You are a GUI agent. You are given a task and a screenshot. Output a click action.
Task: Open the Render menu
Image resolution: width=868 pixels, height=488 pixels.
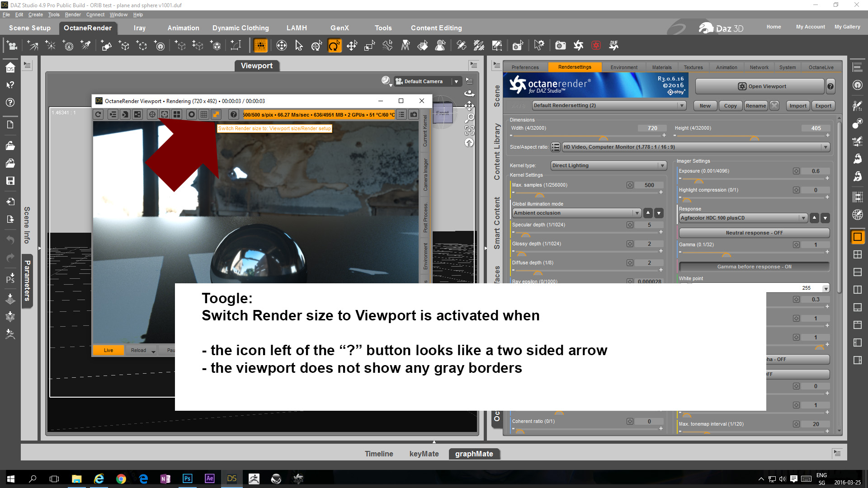click(72, 14)
